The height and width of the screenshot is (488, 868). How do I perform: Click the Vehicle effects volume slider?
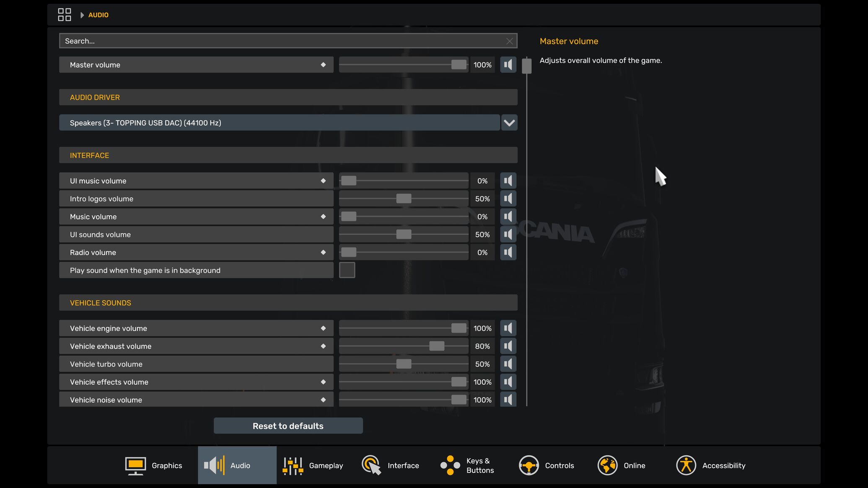point(404,382)
